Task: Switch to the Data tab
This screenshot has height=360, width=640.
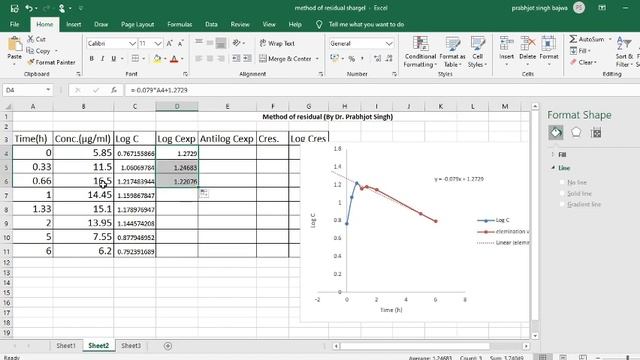Action: (x=211, y=24)
